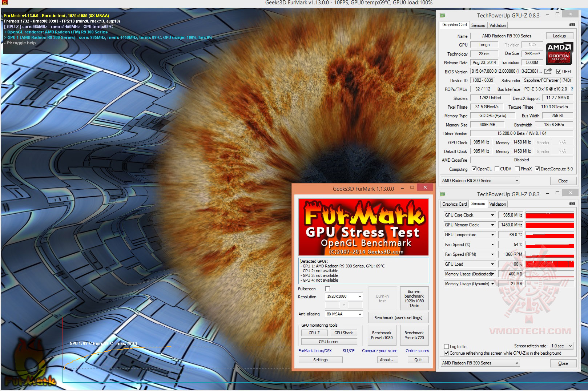Click the Close button in the upper GPU-Z window
Screen dimensions: 588x391
click(x=563, y=181)
